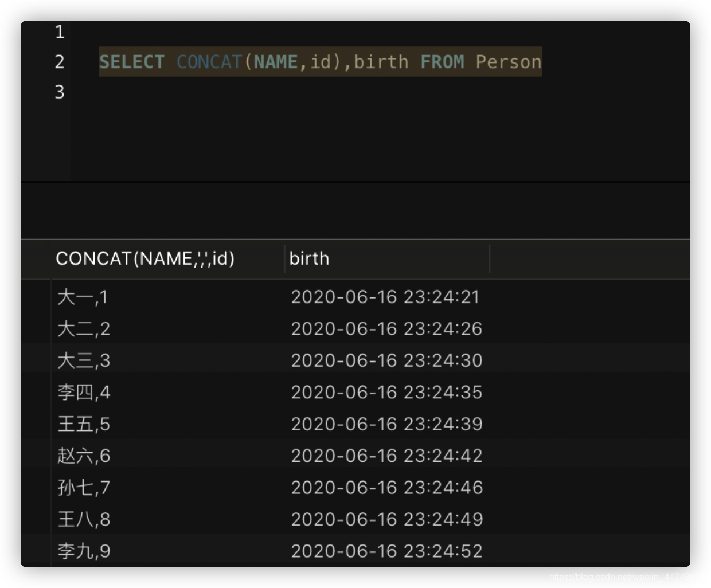Click CONCAT in the SQL query

tap(209, 62)
